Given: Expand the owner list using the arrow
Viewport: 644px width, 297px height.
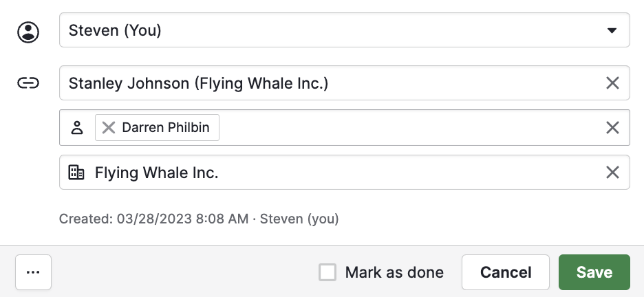Looking at the screenshot, I should tap(612, 30).
